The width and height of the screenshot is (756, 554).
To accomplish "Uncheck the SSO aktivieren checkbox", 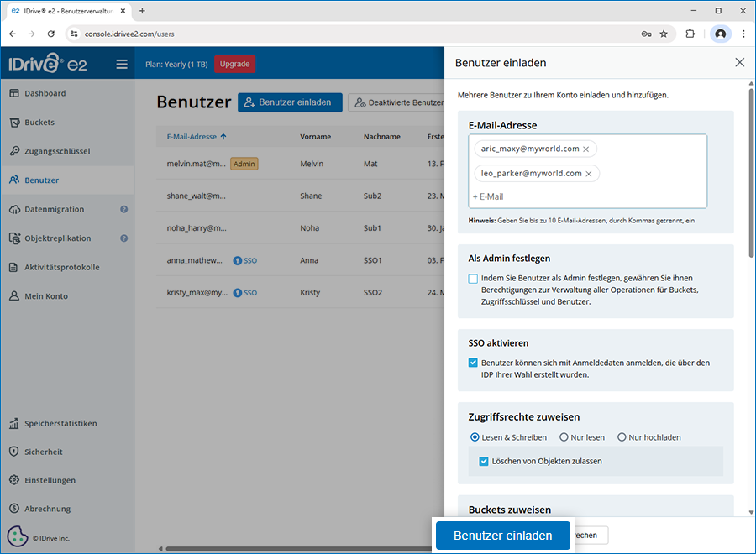I will [x=474, y=363].
